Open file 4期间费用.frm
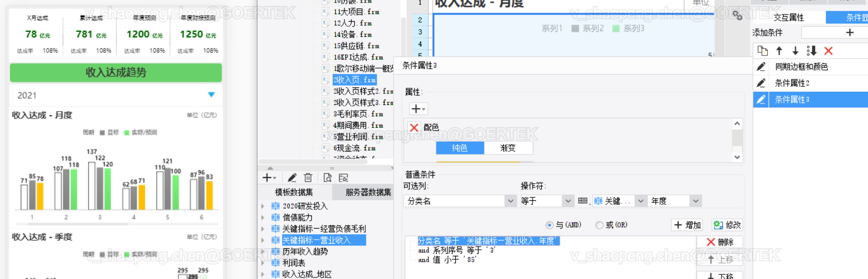 pos(358,125)
